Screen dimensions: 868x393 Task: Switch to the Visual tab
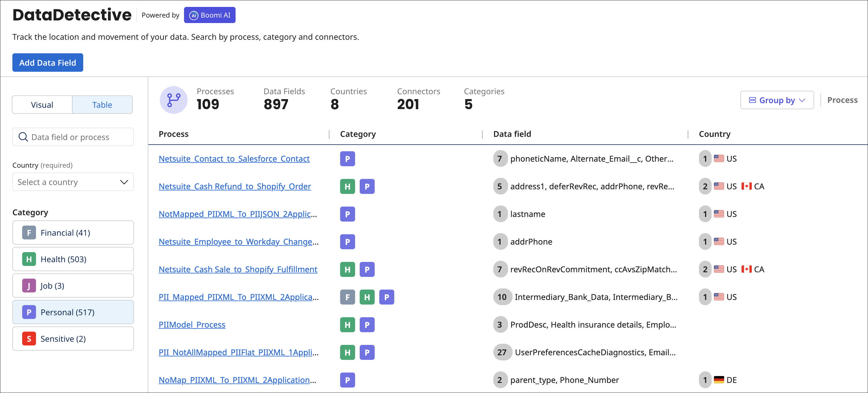(x=42, y=105)
